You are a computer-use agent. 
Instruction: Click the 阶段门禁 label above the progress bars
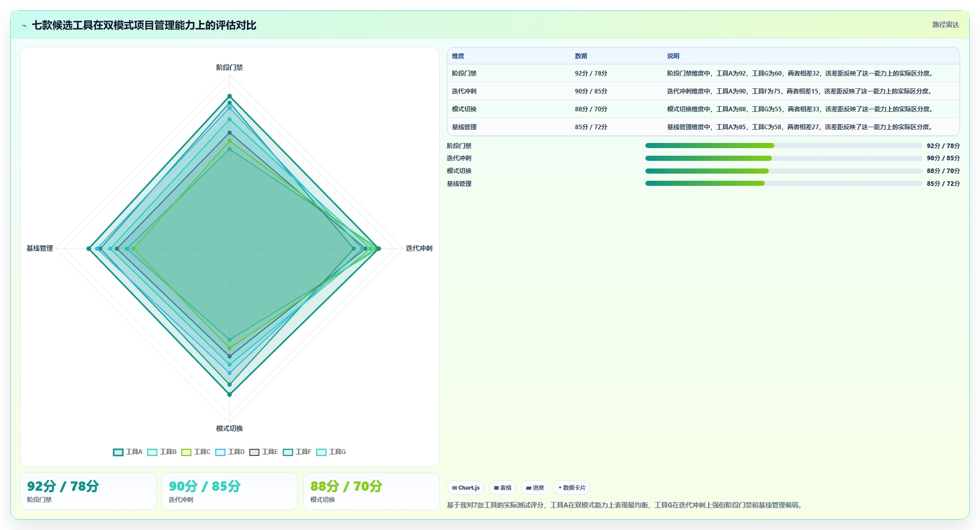click(x=459, y=146)
